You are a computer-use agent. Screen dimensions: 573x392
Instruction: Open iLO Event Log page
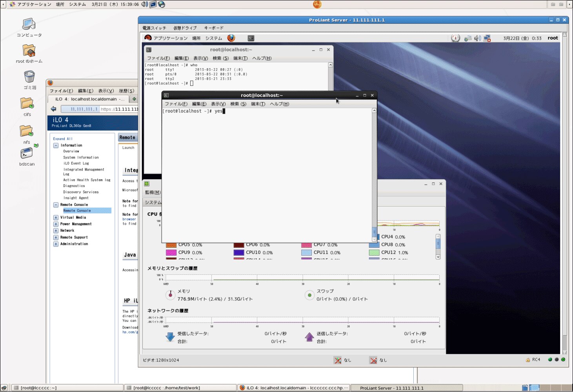point(76,163)
